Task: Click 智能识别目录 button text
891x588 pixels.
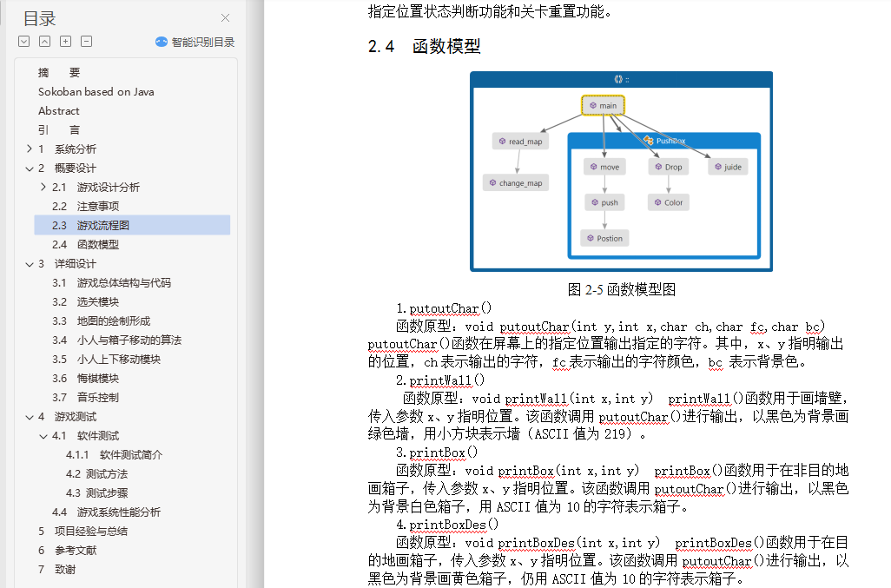Action: [203, 42]
